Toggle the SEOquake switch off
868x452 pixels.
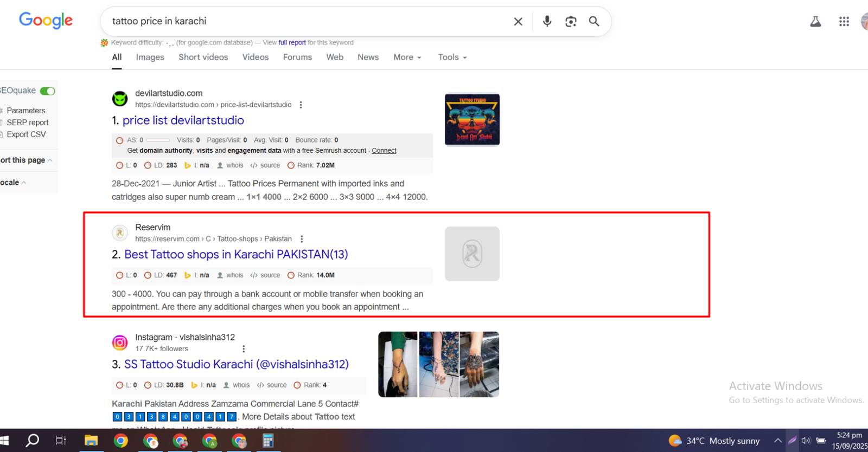tap(48, 91)
